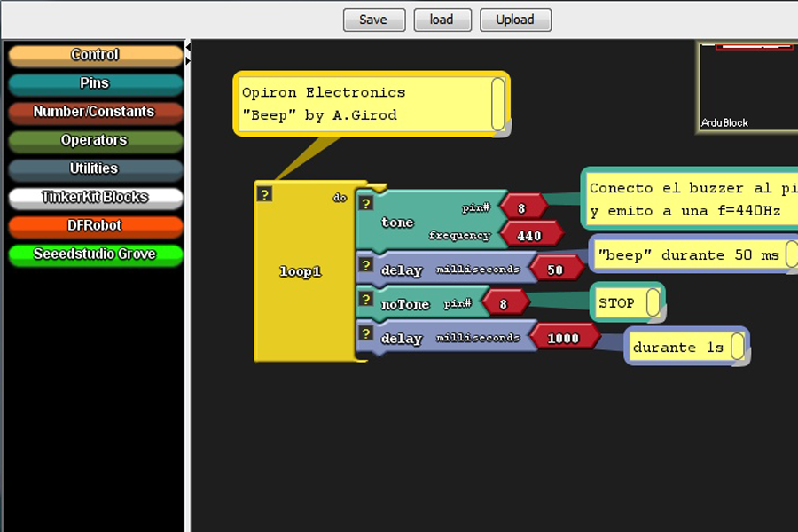Click question mark on the 50 ms delay block
Viewport: 798px width, 532px height.
[x=365, y=265]
